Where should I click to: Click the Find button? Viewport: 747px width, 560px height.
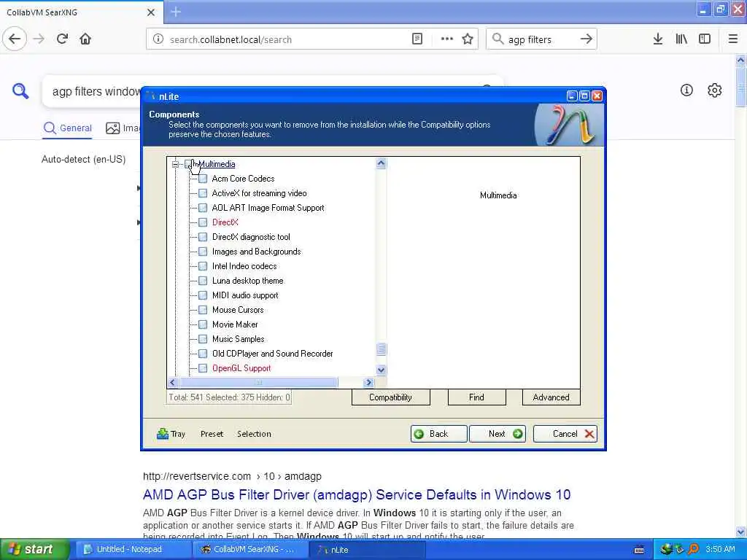tap(476, 397)
